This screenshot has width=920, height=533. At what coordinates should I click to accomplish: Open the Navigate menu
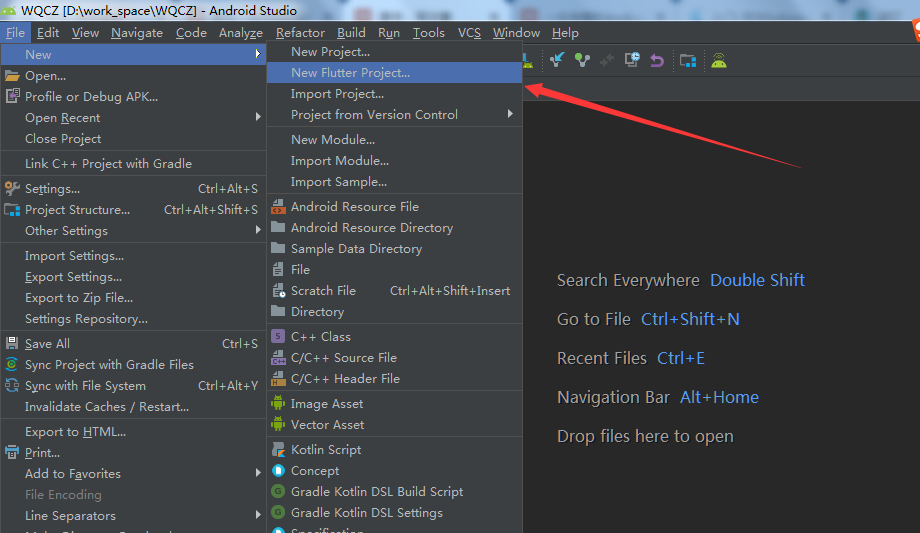pyautogui.click(x=137, y=33)
